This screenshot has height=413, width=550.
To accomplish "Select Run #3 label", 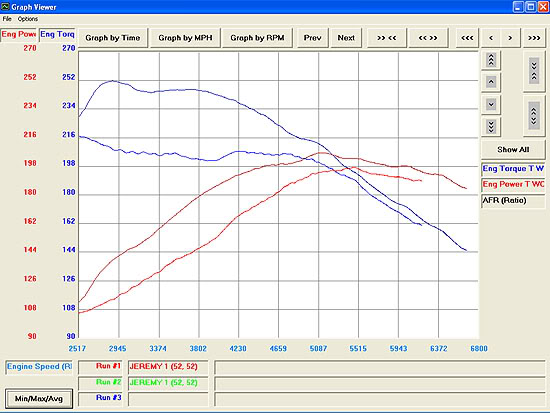I will point(100,398).
